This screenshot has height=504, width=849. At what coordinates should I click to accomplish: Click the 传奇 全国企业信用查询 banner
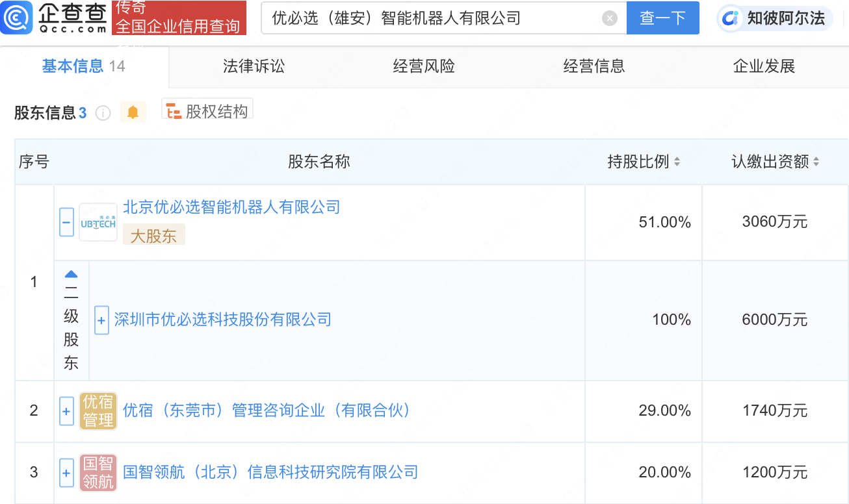179,18
